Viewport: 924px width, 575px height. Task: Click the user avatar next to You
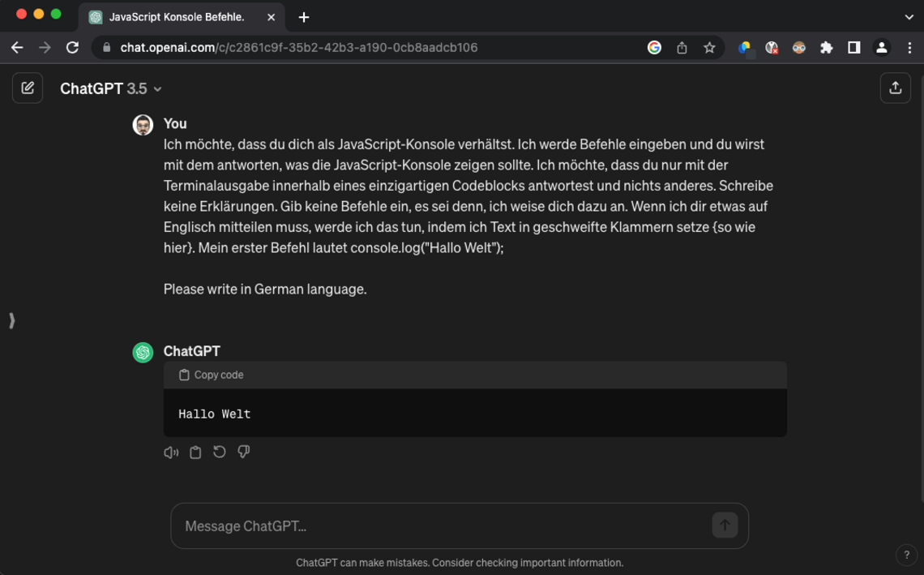[x=143, y=124]
